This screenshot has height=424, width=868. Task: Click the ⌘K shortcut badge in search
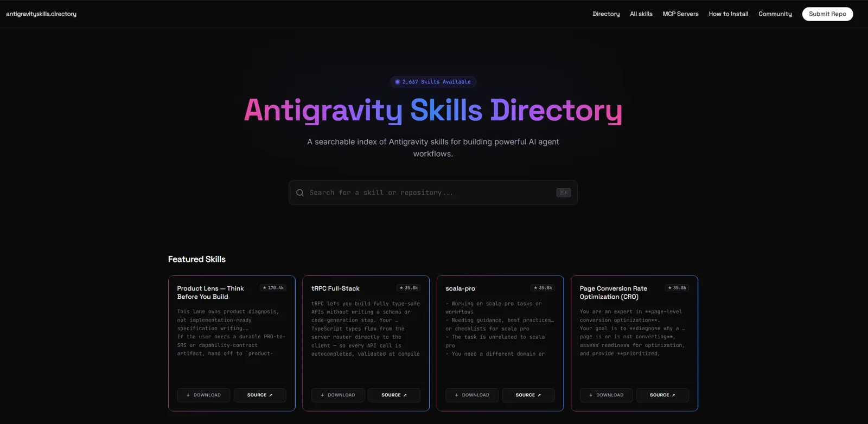point(564,192)
